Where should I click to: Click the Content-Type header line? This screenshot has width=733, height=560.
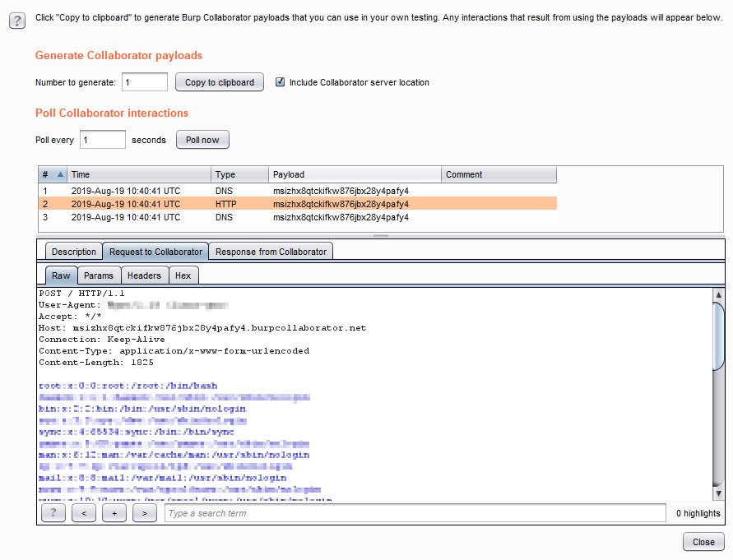coord(174,350)
